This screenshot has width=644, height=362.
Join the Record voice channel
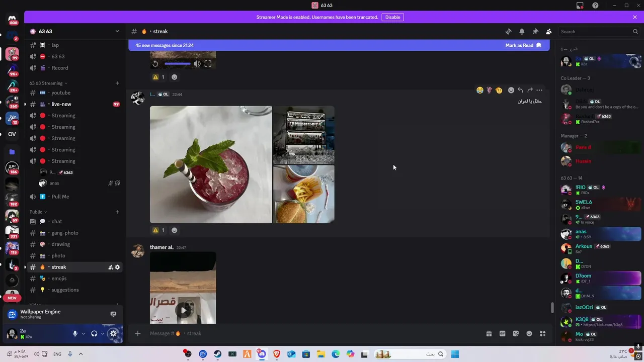click(x=74, y=68)
